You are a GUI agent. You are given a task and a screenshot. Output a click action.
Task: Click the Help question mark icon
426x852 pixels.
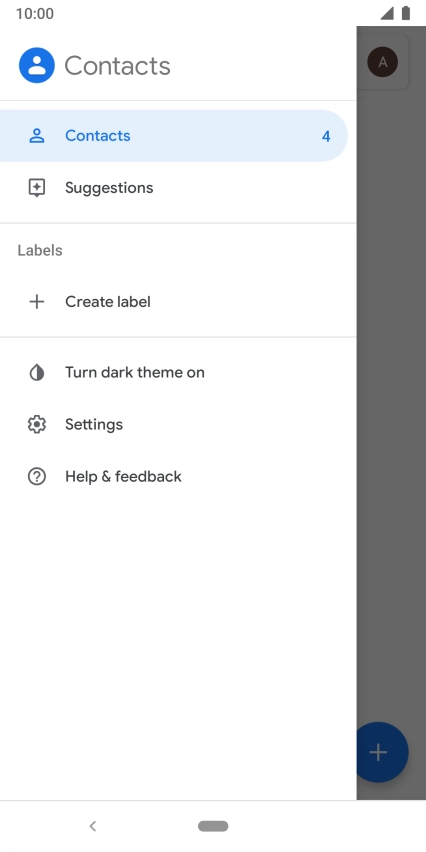coord(36,477)
